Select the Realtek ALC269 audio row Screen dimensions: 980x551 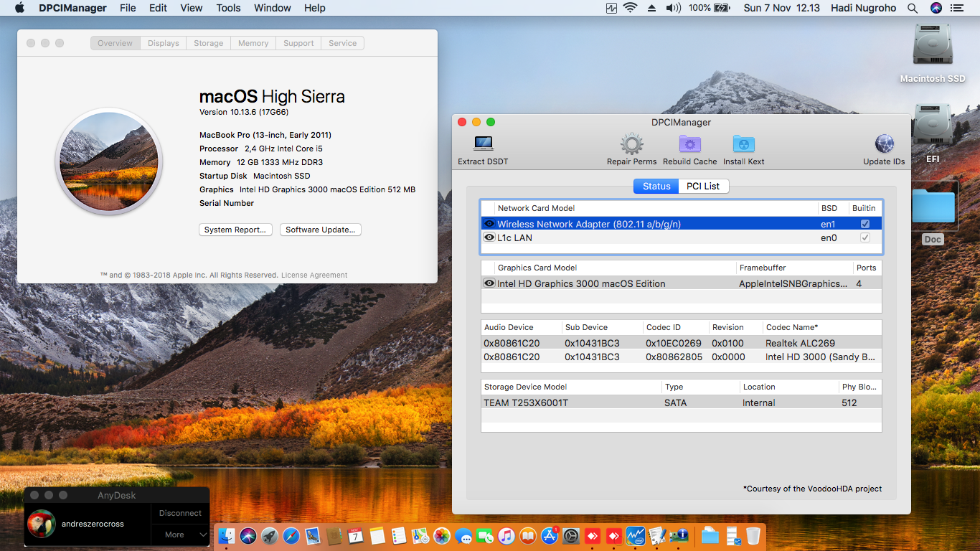(x=681, y=343)
